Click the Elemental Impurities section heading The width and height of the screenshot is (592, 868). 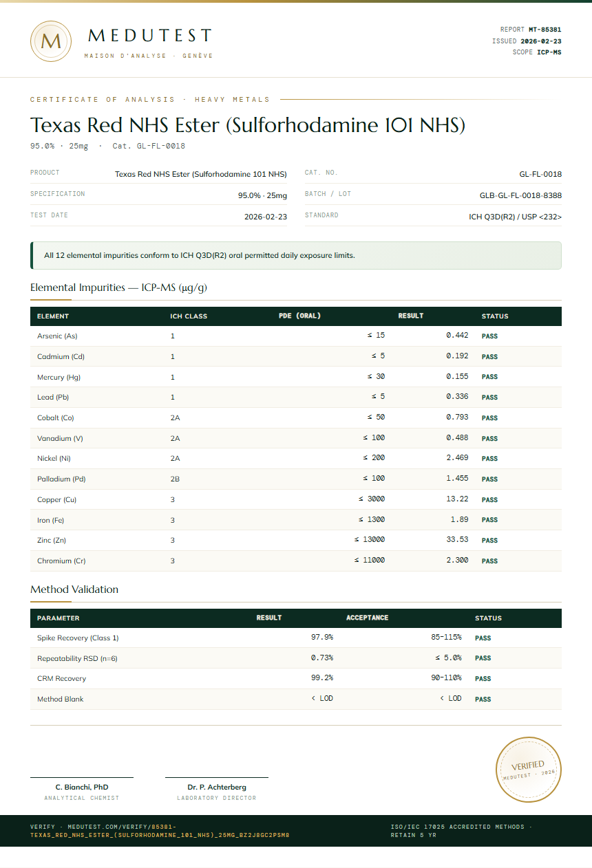tap(118, 287)
